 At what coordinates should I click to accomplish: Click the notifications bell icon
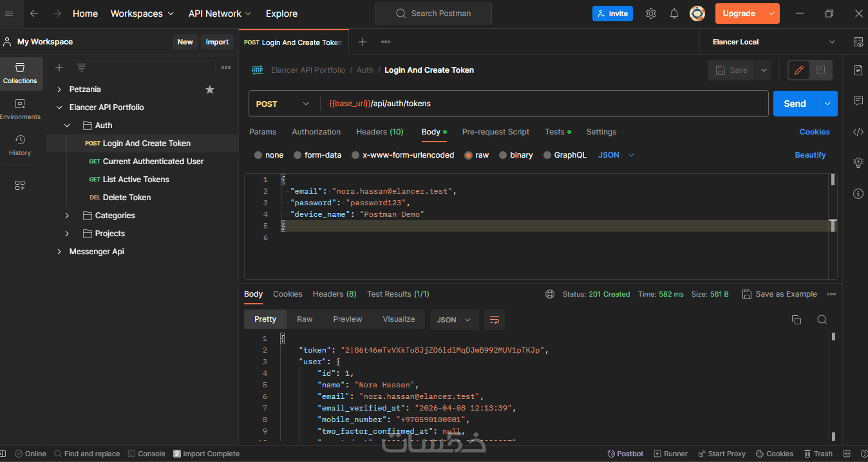pyautogui.click(x=674, y=14)
